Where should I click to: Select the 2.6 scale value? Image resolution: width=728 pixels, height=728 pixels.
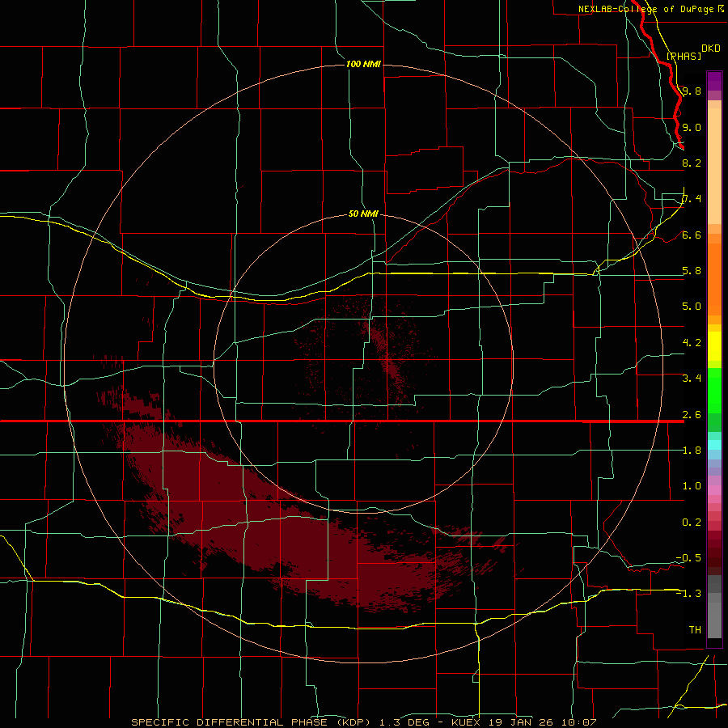click(x=692, y=415)
